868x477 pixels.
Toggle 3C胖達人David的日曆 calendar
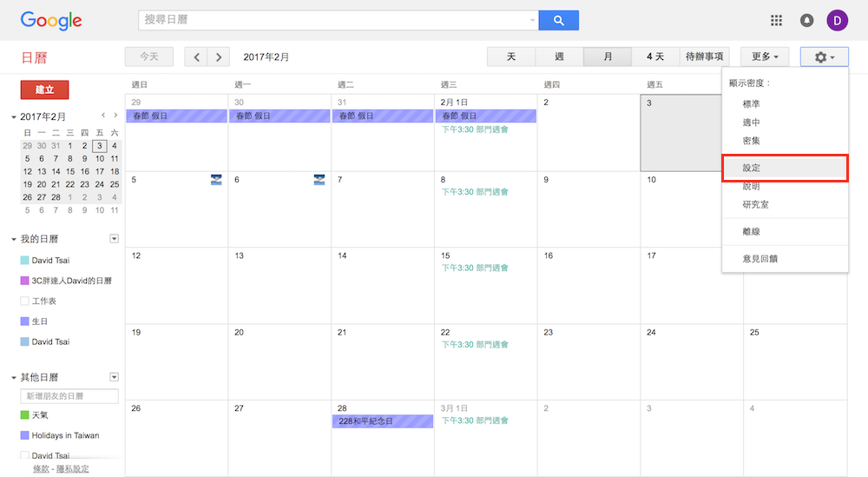pos(24,281)
